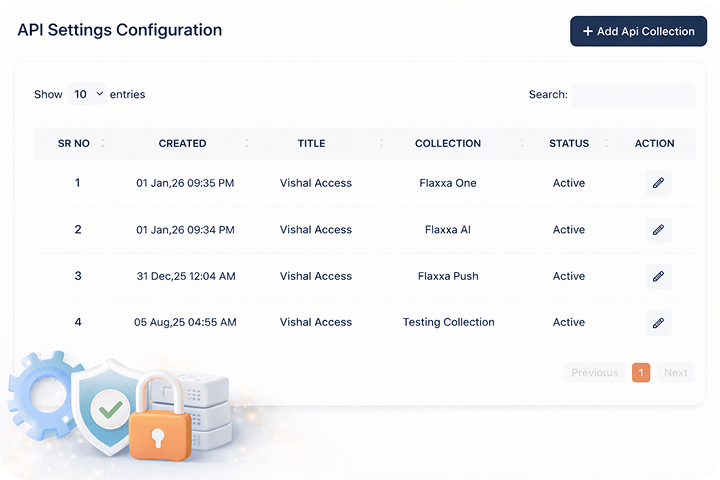Sort by the COLLECTION column header
The width and height of the screenshot is (720, 480).
(448, 143)
